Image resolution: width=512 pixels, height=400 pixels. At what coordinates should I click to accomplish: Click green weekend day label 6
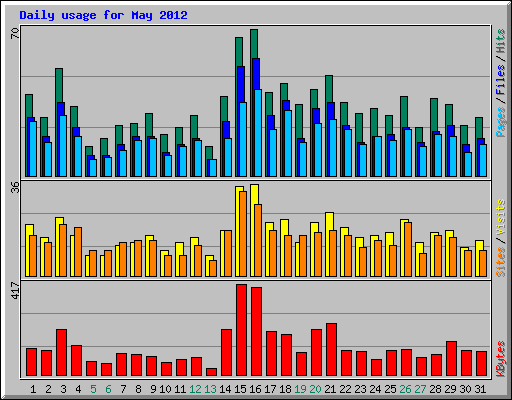pos(108,389)
